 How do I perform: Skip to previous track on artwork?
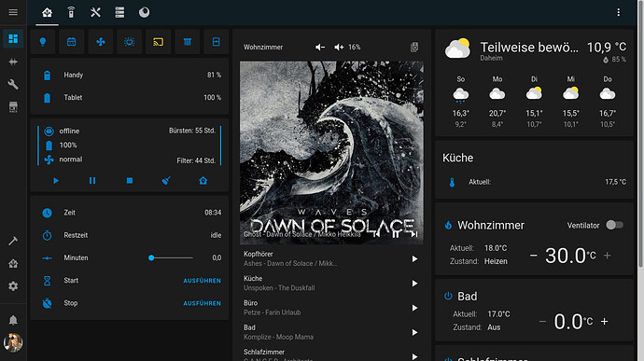pos(377,234)
